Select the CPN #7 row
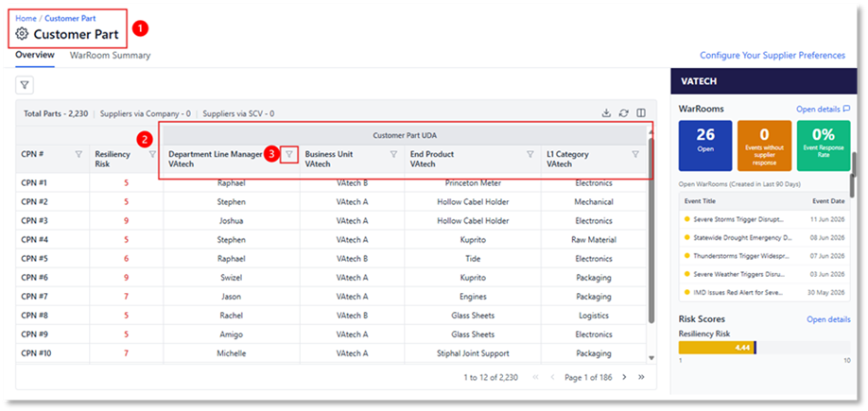The width and height of the screenshot is (868, 411). pos(332,297)
